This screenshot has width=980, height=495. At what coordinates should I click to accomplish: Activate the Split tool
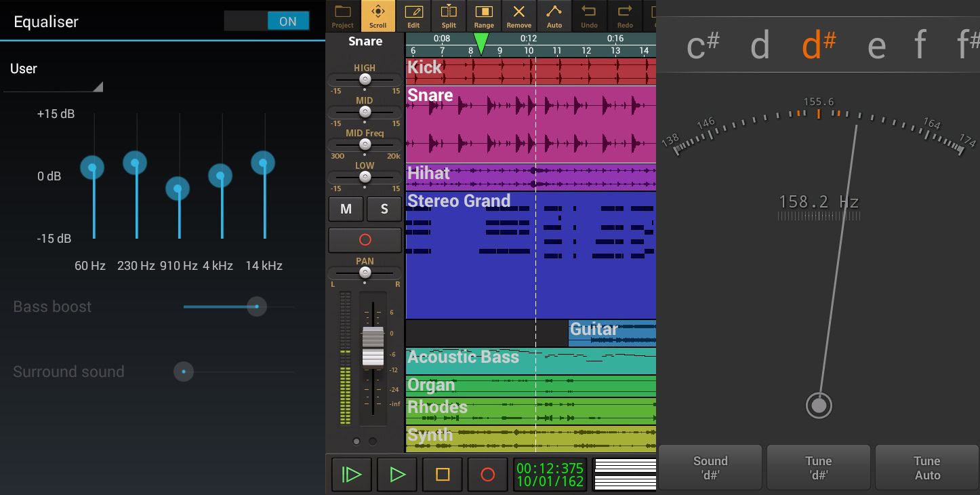449,16
